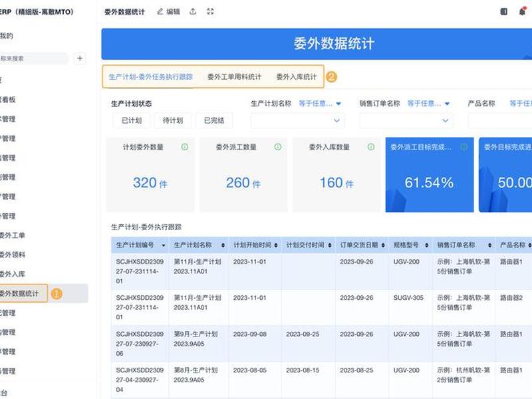The width and height of the screenshot is (532, 399).
Task: Select the 已完结 status filter
Action: click(x=214, y=120)
